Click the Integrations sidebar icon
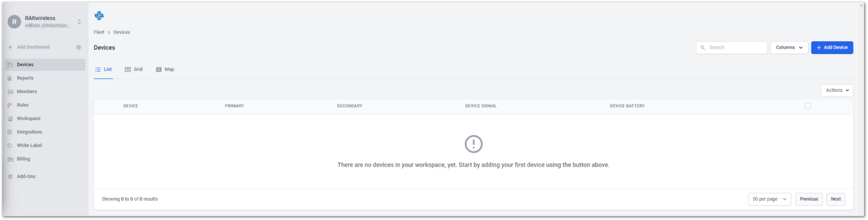The width and height of the screenshot is (868, 220). tap(10, 132)
